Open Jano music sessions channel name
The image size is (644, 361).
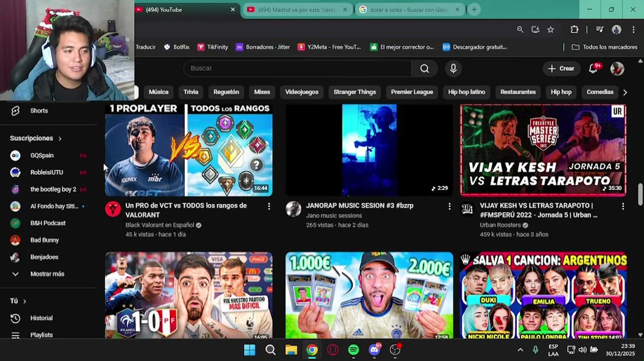coord(334,216)
